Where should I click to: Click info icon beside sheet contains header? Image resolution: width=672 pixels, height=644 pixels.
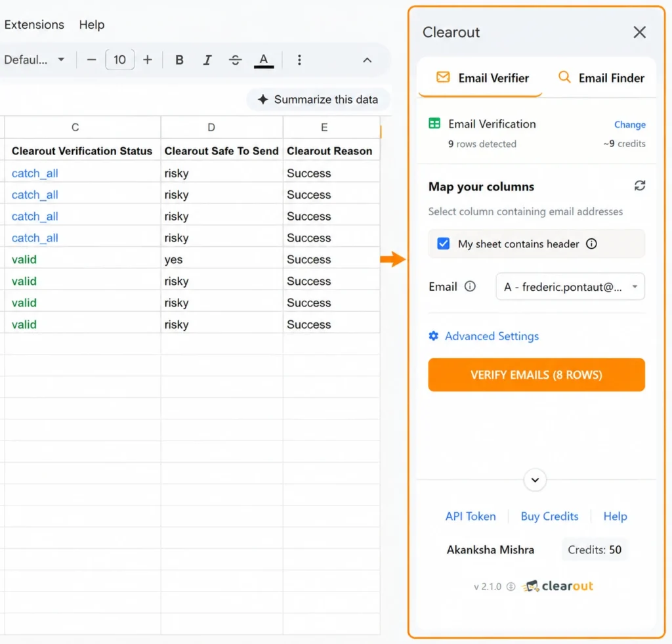coord(591,244)
